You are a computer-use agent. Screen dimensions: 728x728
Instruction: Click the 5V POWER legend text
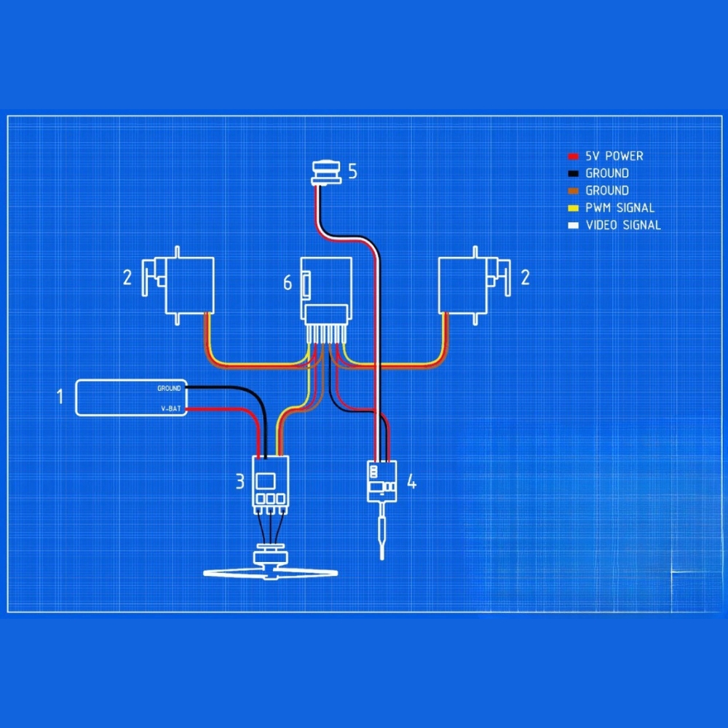tap(614, 157)
